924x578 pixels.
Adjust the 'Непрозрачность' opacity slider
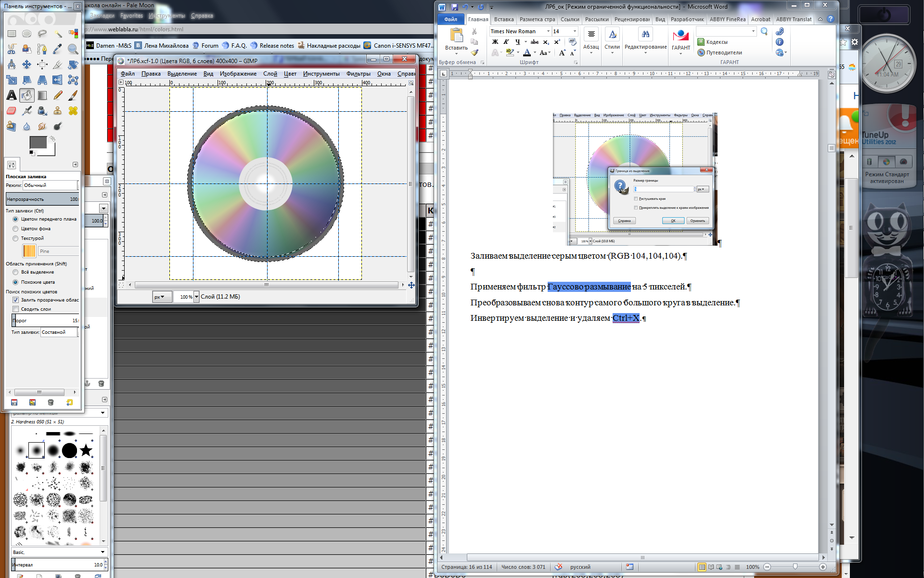[42, 199]
